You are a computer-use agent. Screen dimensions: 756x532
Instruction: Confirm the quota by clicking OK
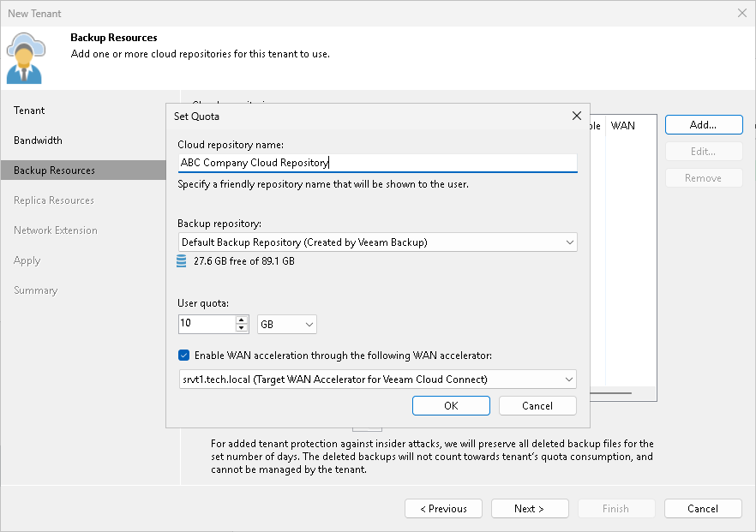[451, 405]
